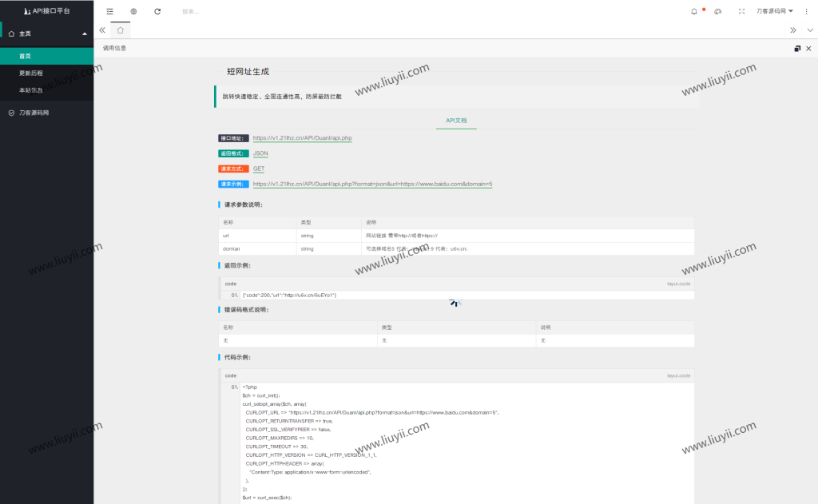Open the theme palette icon
The height and width of the screenshot is (504, 818).
718,11
